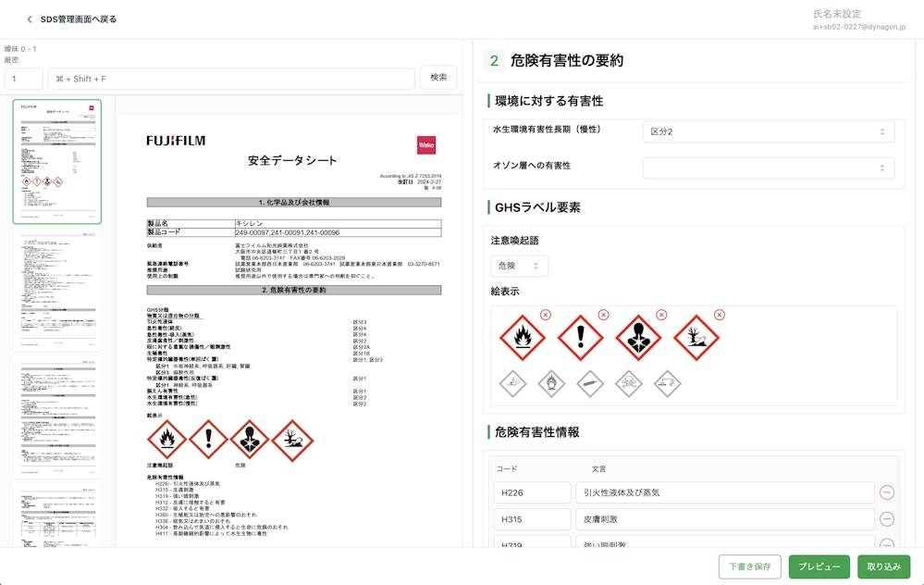Click the selected flame pictogram in 絵表示 panel
The height and width of the screenshot is (585, 924).
pyautogui.click(x=522, y=337)
